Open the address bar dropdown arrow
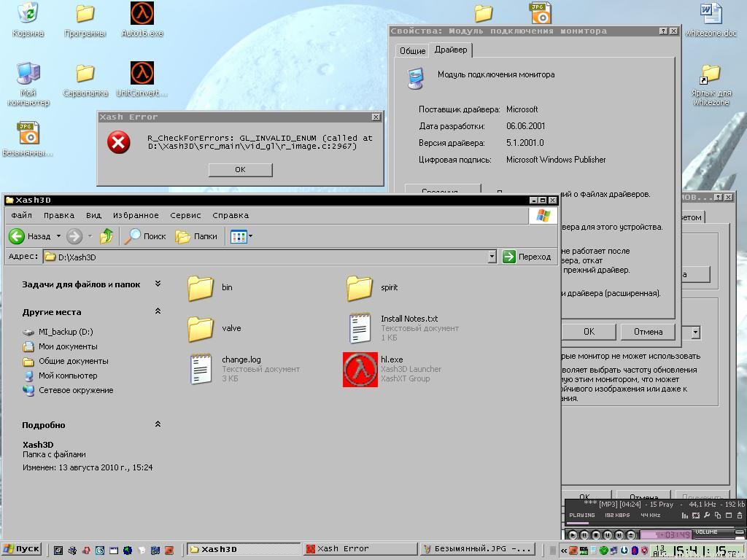This screenshot has height=560, width=747. click(492, 257)
